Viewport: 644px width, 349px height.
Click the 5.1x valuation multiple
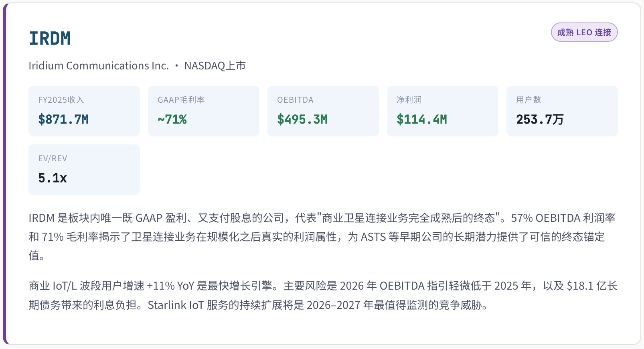pos(53,178)
